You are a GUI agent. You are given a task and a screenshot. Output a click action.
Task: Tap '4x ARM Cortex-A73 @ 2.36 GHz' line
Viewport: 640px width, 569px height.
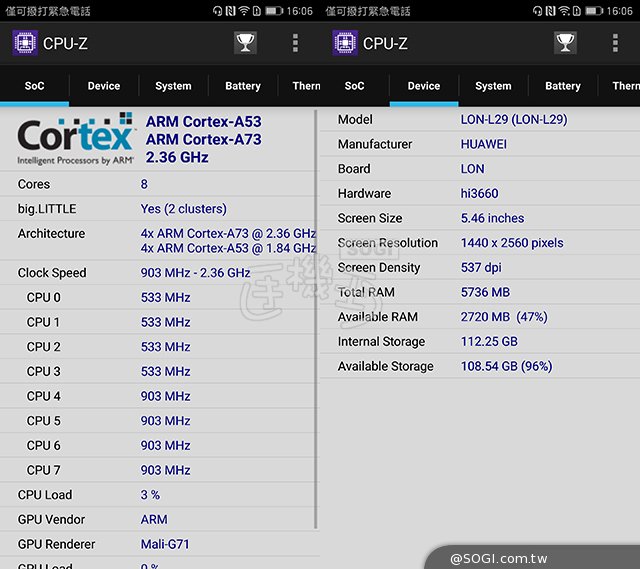[x=228, y=233]
